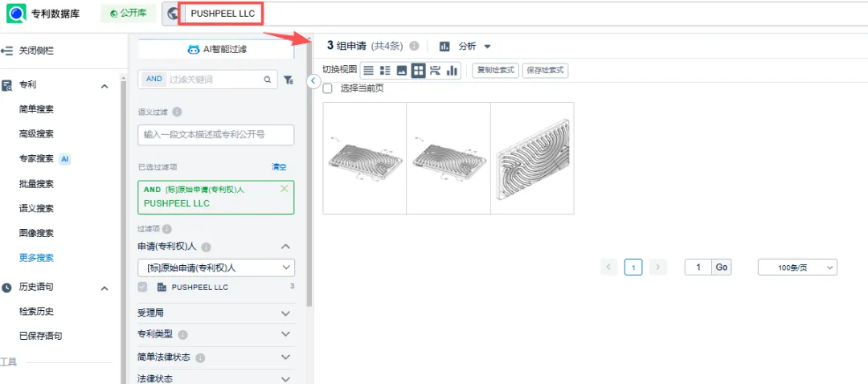Click the AI robot icon in AI智能过滤
Screen dimensions: 868x384
[x=193, y=49]
